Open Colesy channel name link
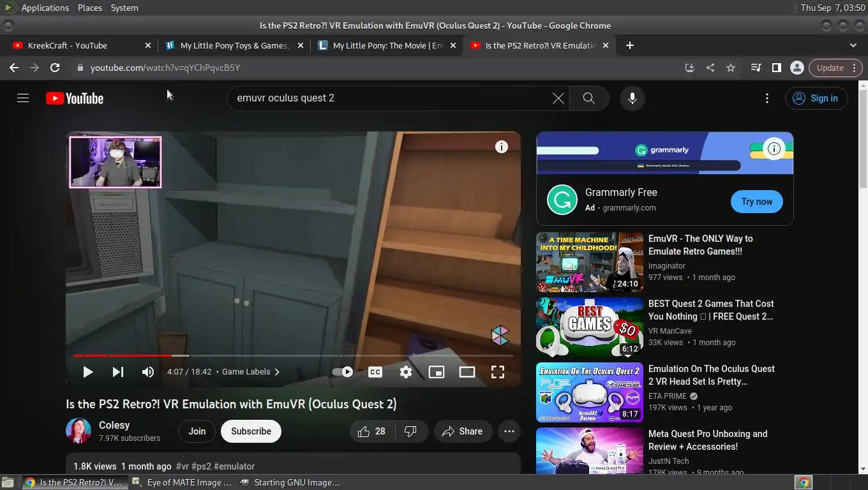Image resolution: width=868 pixels, height=490 pixels. coord(114,425)
